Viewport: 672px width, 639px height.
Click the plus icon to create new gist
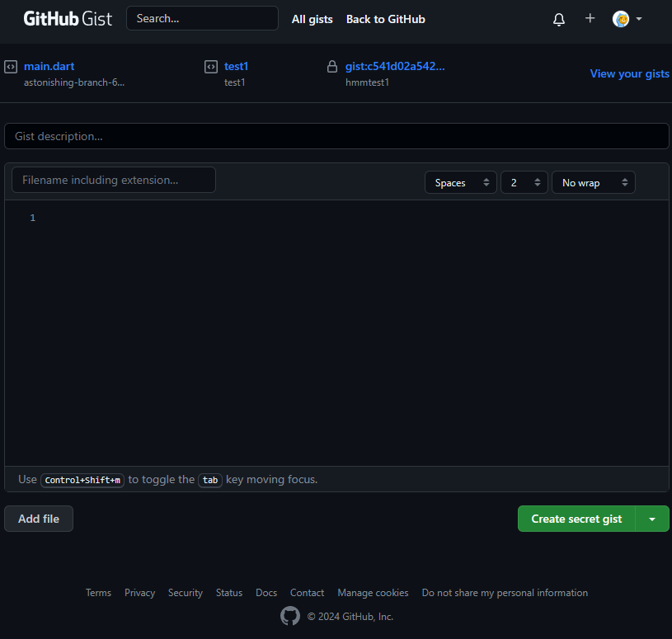click(x=590, y=18)
